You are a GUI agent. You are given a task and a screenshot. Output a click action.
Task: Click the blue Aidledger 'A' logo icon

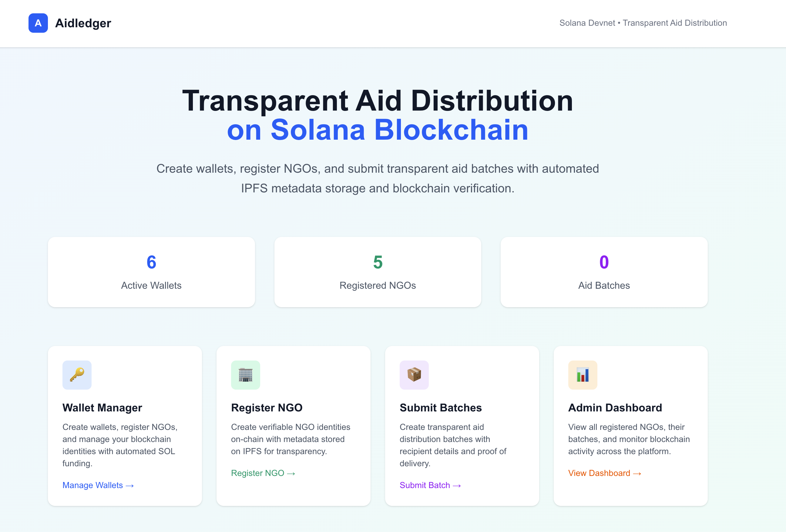click(38, 23)
